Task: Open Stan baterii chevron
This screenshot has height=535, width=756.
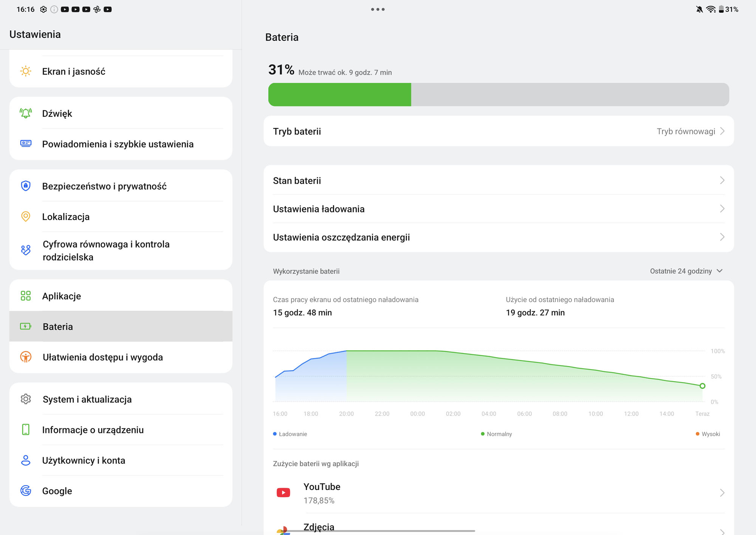Action: tap(722, 180)
